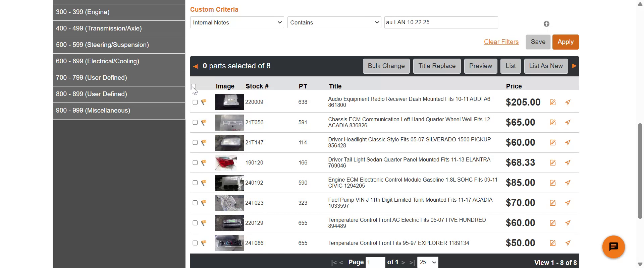Open the Contains operator dropdown
Image resolution: width=644 pixels, height=268 pixels.
[x=334, y=22]
